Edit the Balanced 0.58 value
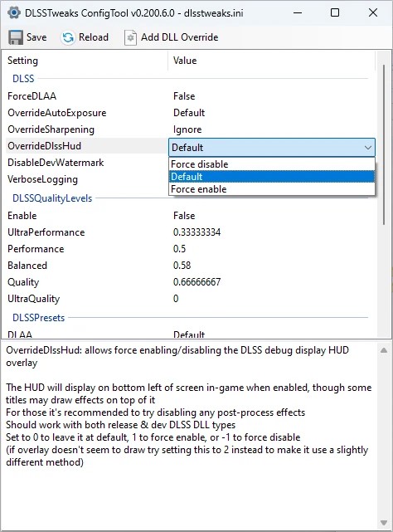Screen dimensions: 393x532 tap(182, 266)
